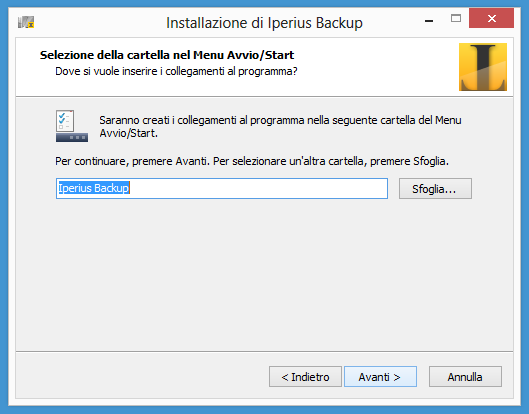Image resolution: width=529 pixels, height=414 pixels.
Task: Continue with the Avanti button
Action: (380, 377)
